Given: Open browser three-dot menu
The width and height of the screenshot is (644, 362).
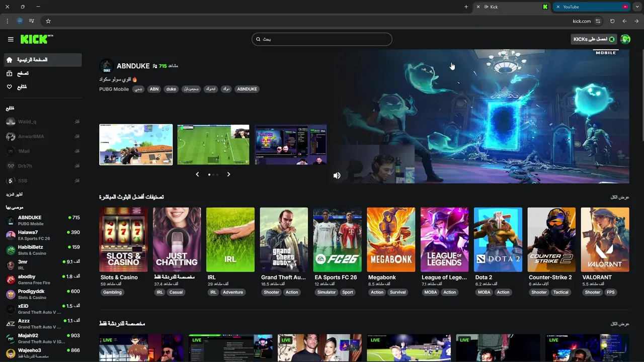Looking at the screenshot, I should coord(7,21).
